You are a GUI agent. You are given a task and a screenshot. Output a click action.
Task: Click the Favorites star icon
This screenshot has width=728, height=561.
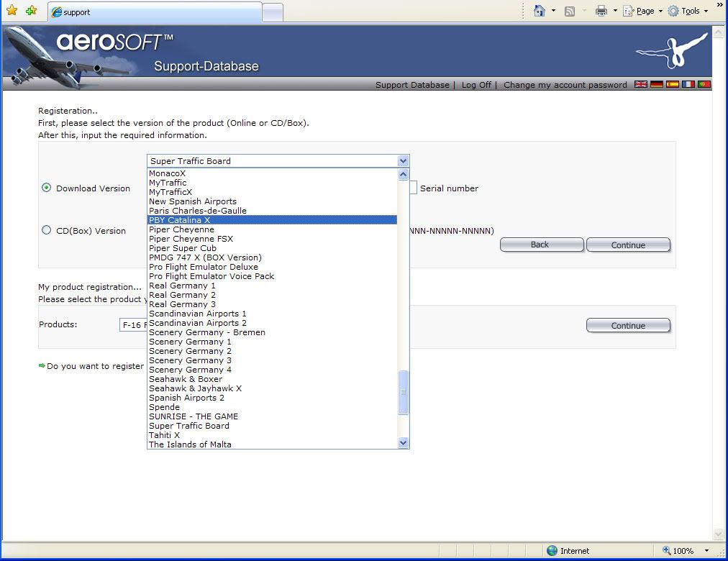[12, 10]
